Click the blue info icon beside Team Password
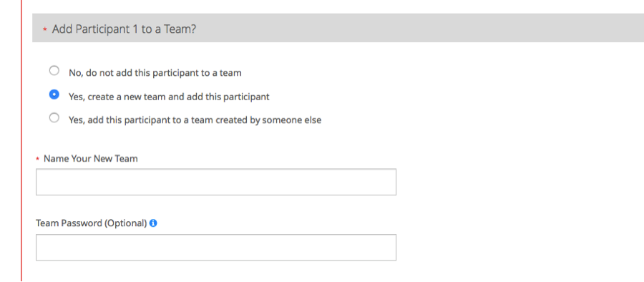Image resolution: width=644 pixels, height=282 pixels. (153, 223)
